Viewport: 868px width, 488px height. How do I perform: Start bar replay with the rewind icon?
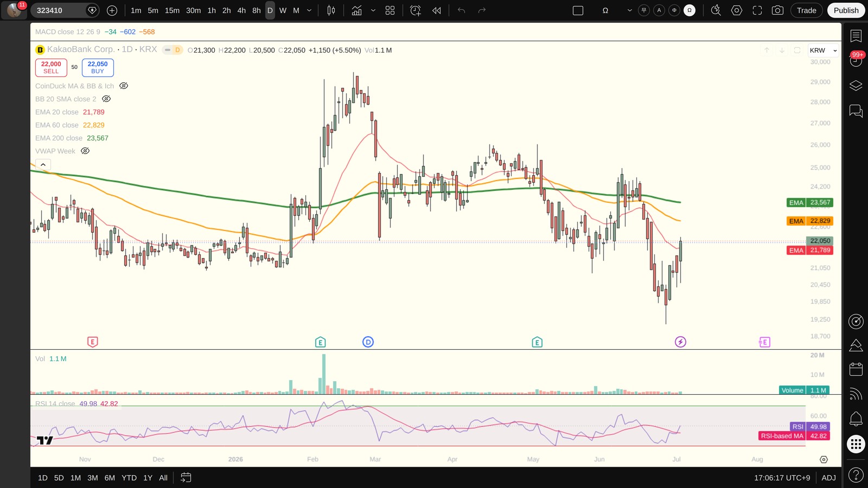click(437, 10)
